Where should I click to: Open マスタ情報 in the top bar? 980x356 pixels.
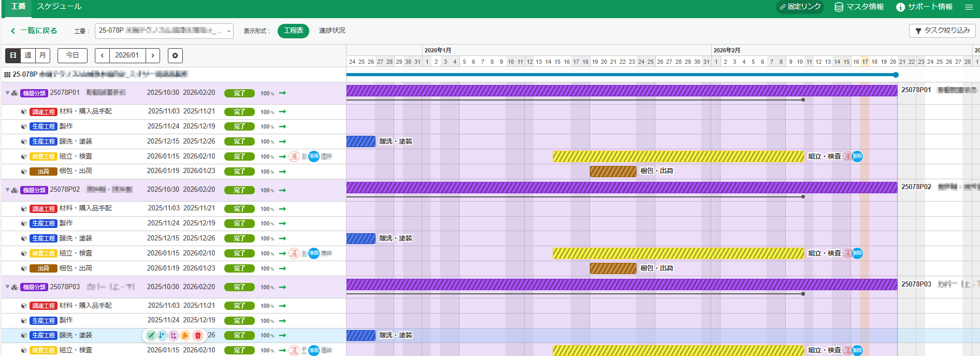coord(859,7)
